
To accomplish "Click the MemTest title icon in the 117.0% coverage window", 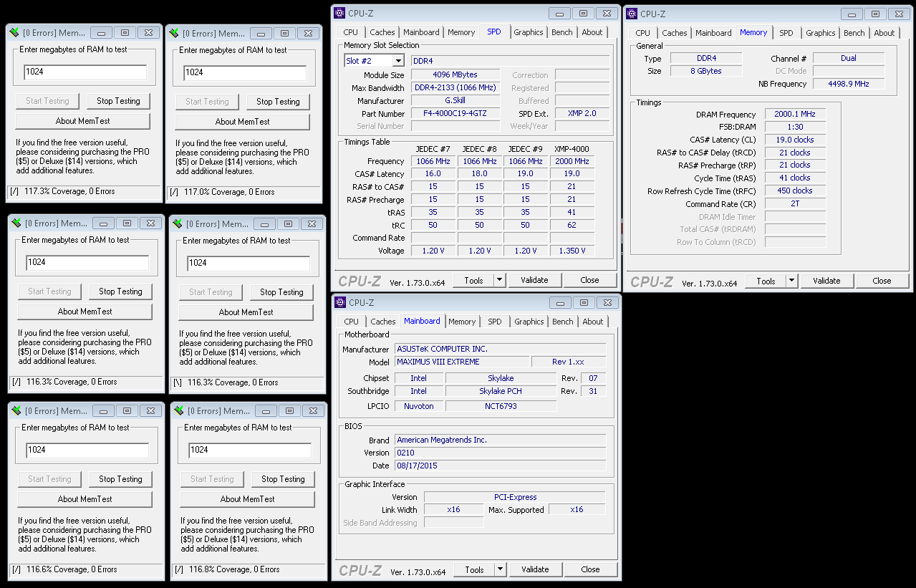I will [174, 34].
